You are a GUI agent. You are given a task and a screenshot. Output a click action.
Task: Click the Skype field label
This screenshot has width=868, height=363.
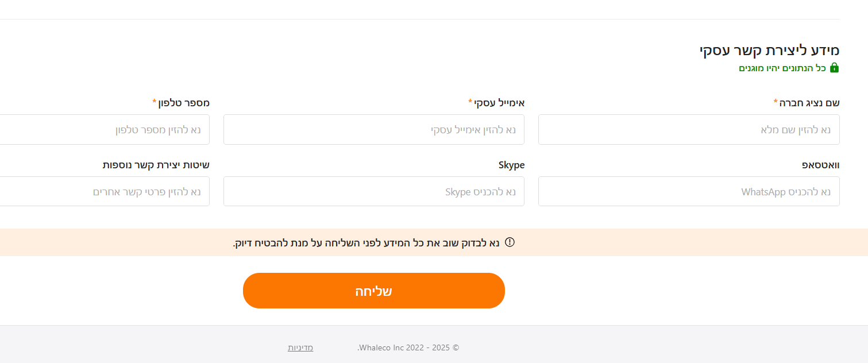(511, 165)
